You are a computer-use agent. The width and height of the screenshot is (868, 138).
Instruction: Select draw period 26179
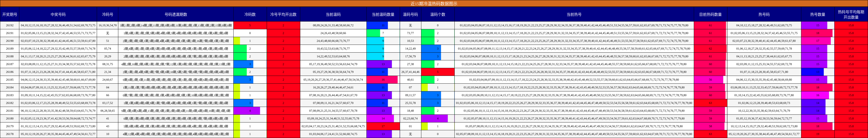(x=10, y=126)
